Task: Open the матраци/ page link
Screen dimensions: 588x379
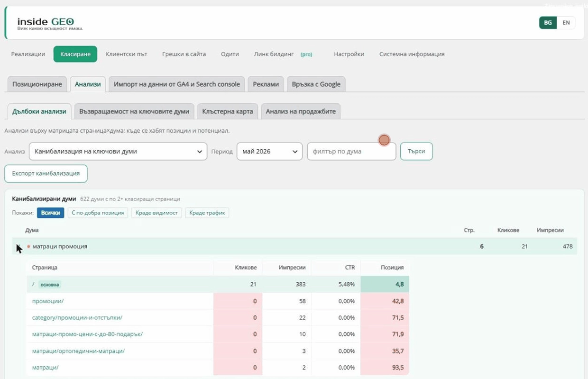Action: coord(46,367)
